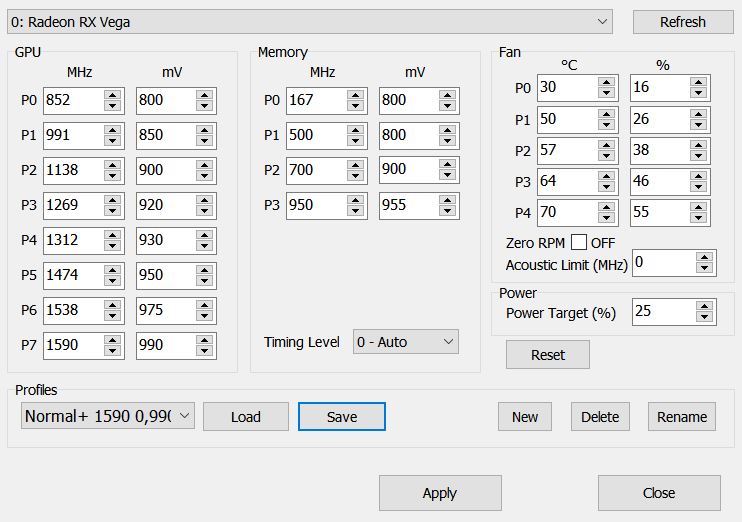Create a New profile
742x522 pixels.
[525, 416]
